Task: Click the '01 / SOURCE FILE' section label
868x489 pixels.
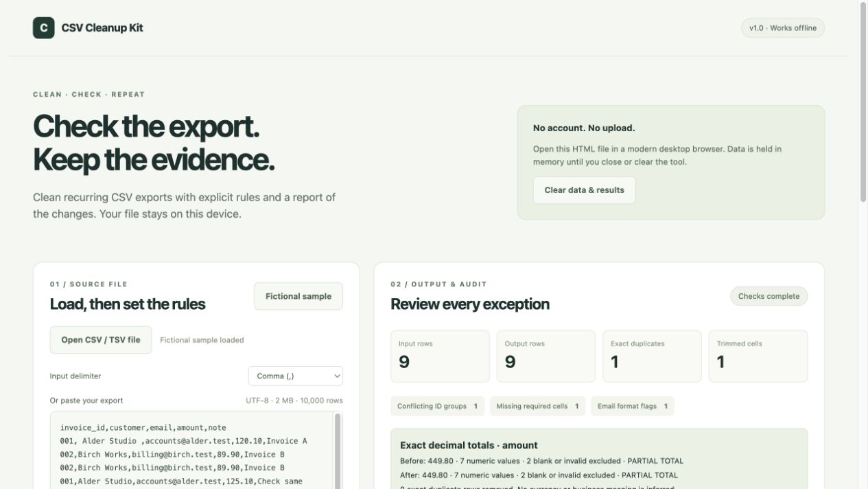Action: click(89, 284)
